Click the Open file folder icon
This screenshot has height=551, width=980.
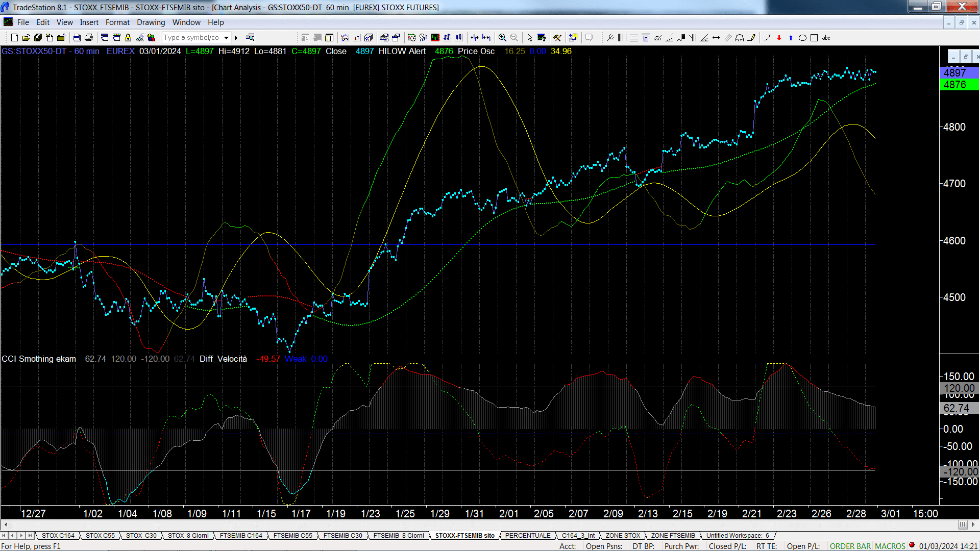26,37
